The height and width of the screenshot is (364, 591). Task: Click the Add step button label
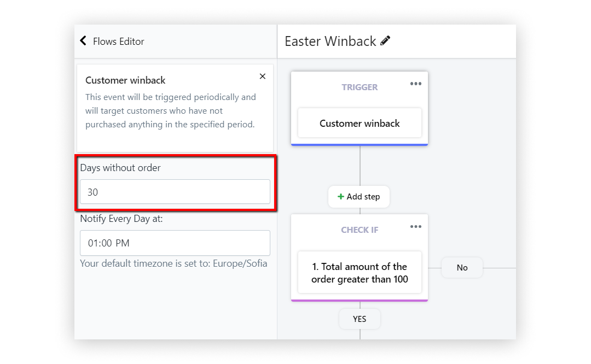point(363,197)
